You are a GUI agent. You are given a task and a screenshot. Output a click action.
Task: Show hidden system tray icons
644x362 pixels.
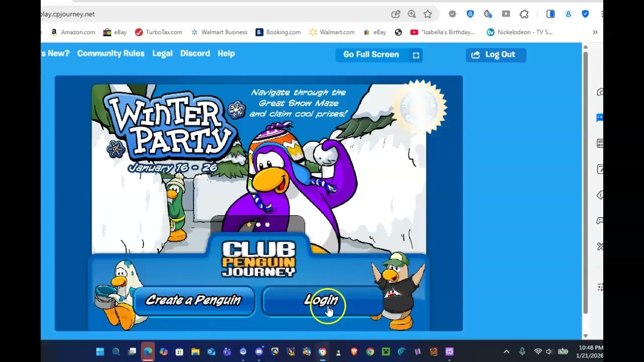pos(507,351)
